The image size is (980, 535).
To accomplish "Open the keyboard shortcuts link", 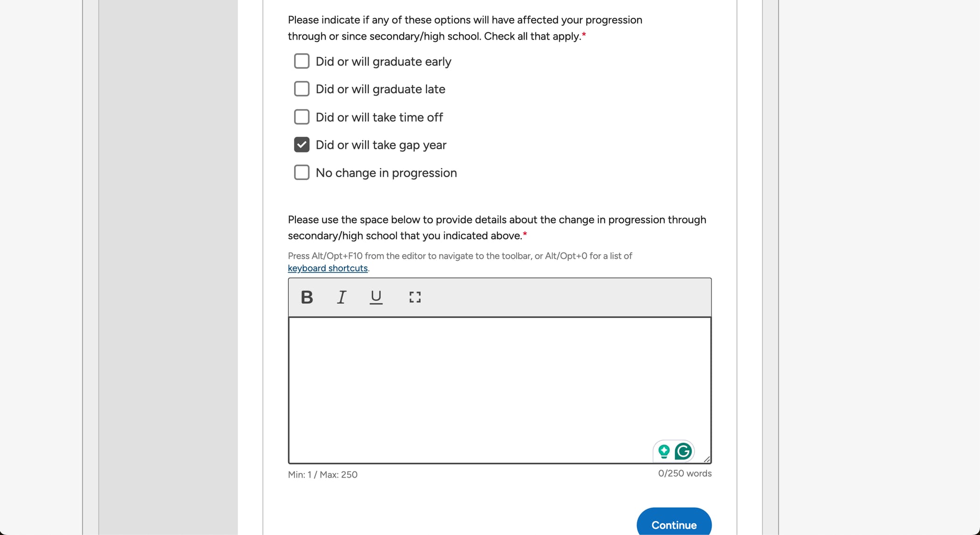I will (327, 268).
